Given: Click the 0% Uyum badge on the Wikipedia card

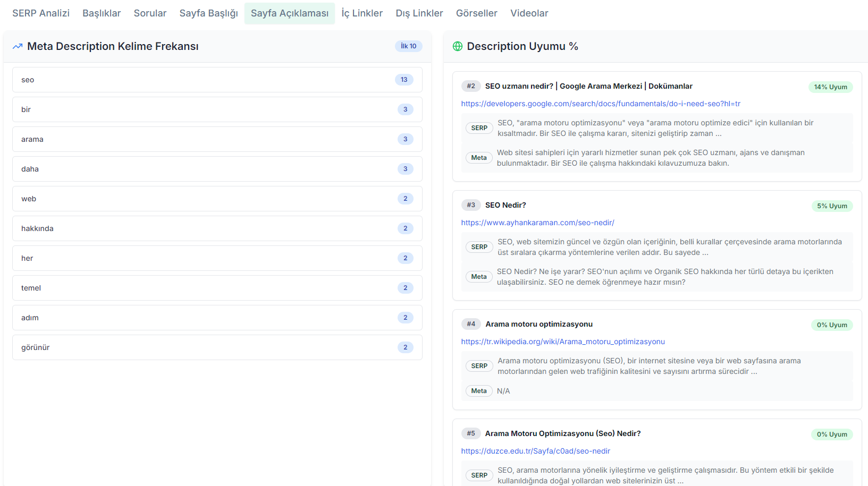Looking at the screenshot, I should pos(832,325).
